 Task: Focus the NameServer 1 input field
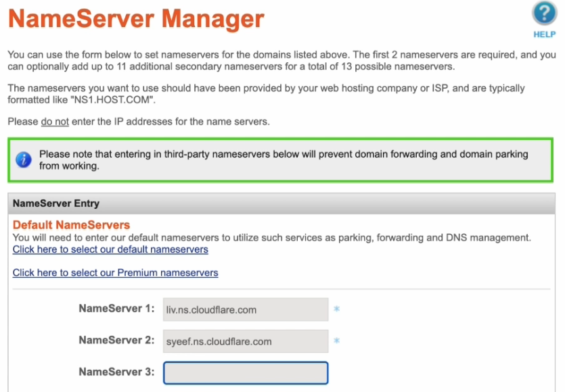pyautogui.click(x=246, y=310)
